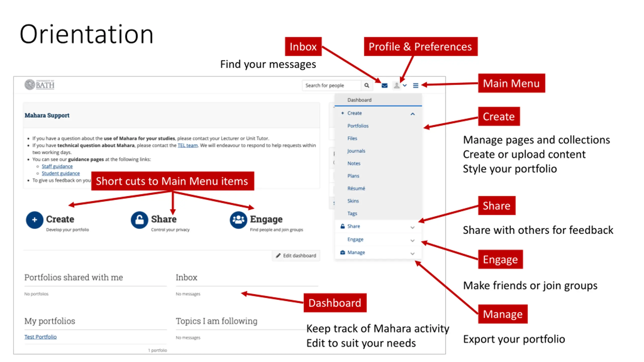Click the briefcase icon beside Manage in menu
644x362 pixels.
(x=342, y=252)
